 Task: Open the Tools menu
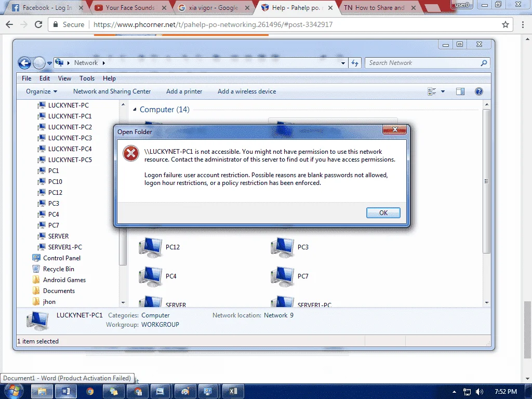click(x=87, y=78)
